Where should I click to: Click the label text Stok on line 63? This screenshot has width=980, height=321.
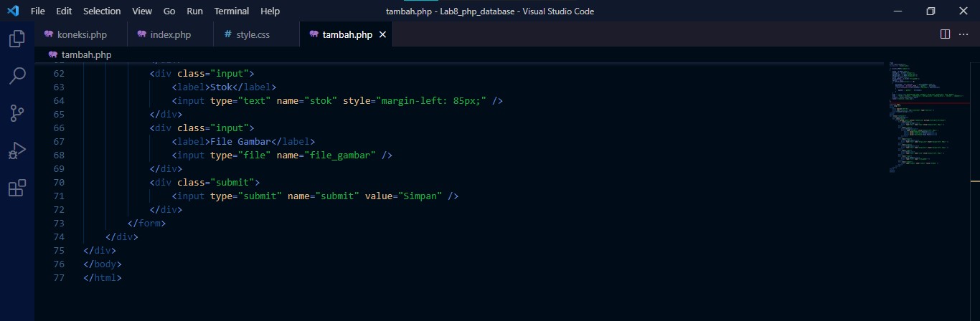pos(222,87)
